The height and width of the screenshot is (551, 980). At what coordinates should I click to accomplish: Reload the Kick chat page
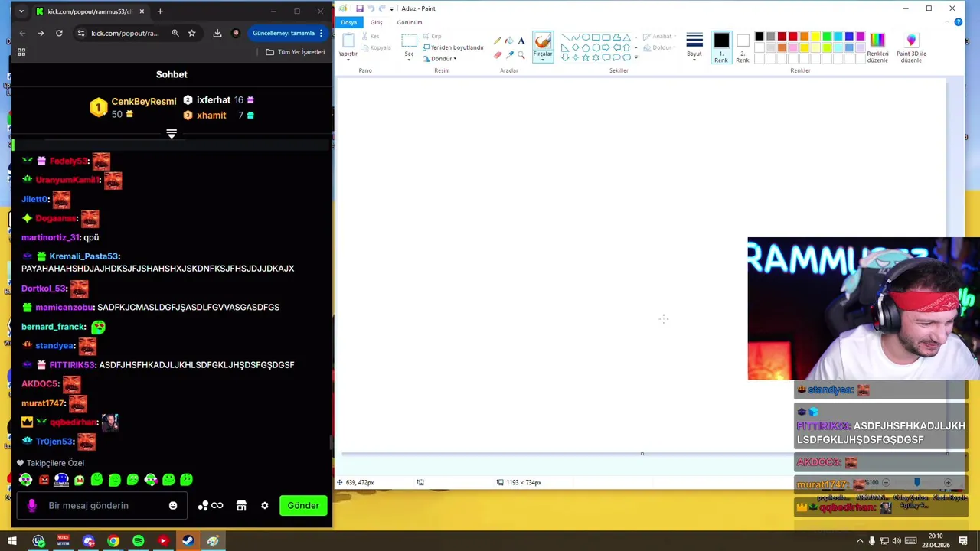(59, 33)
